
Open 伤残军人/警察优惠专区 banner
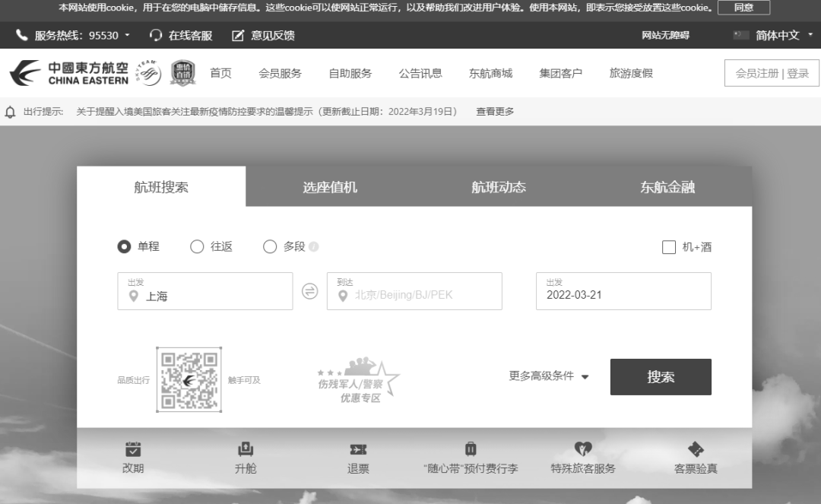point(359,381)
